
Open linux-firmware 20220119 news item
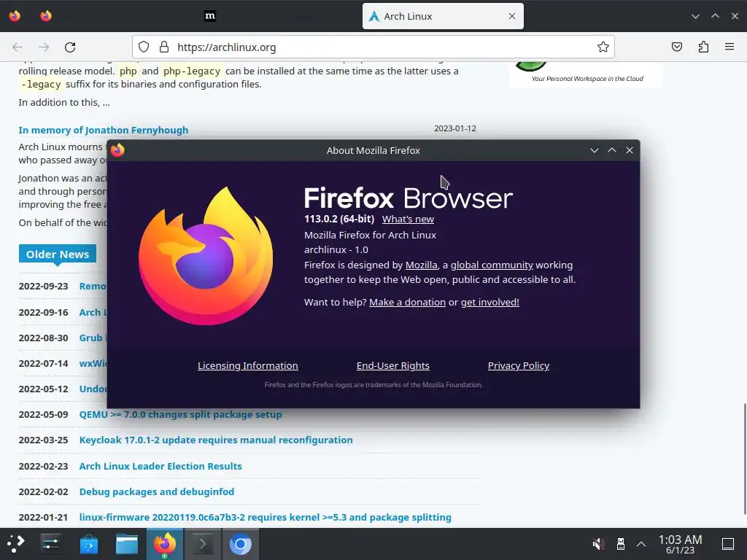pos(265,517)
